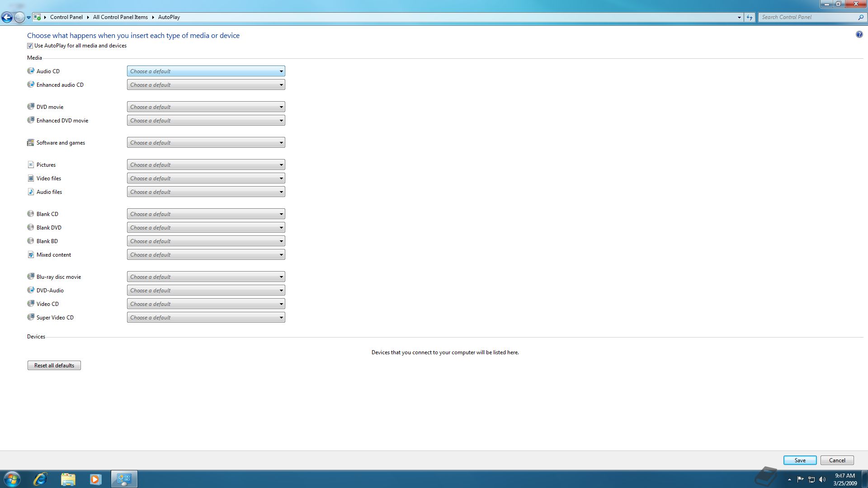868x488 pixels.
Task: Go to All Control Panel Items breadcrumb
Action: click(120, 17)
